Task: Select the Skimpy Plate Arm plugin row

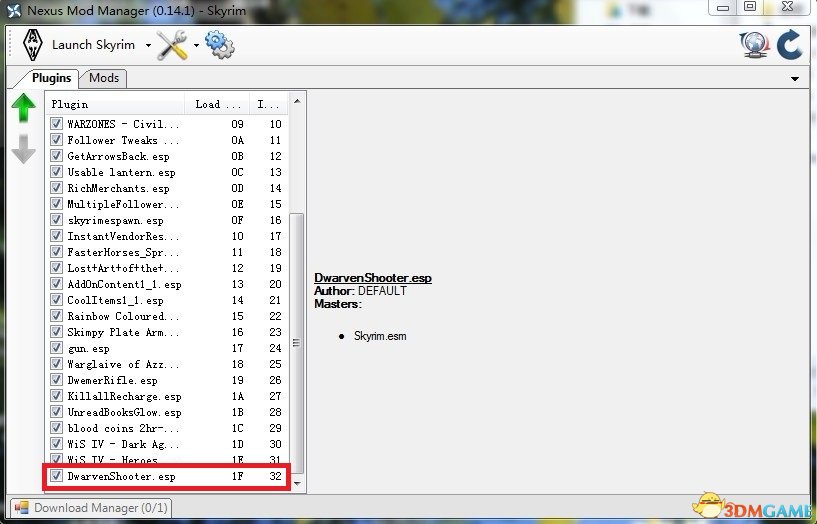Action: coord(167,332)
